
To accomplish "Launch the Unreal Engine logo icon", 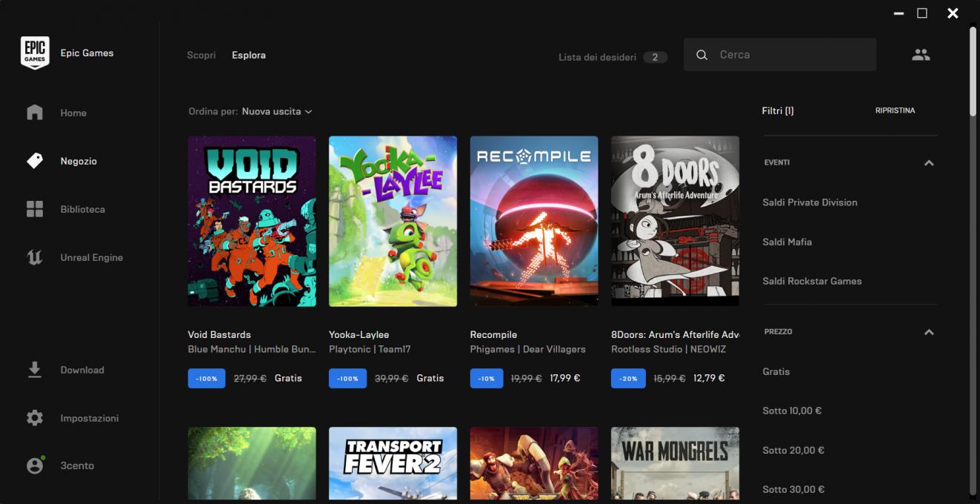I will pyautogui.click(x=35, y=257).
